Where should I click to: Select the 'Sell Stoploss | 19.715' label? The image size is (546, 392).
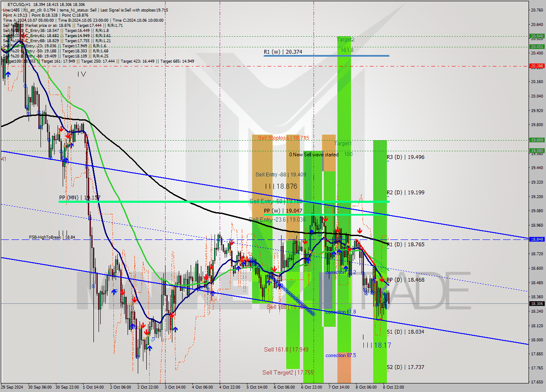tap(283, 138)
